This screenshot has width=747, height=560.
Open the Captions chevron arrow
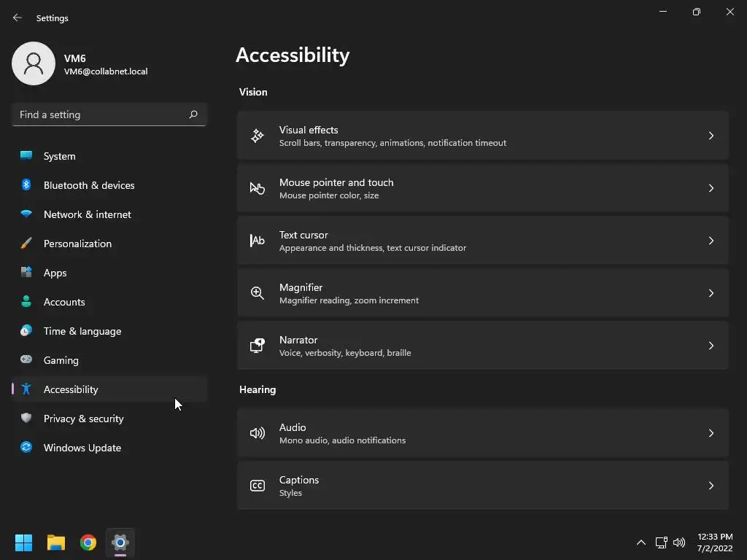click(x=711, y=486)
